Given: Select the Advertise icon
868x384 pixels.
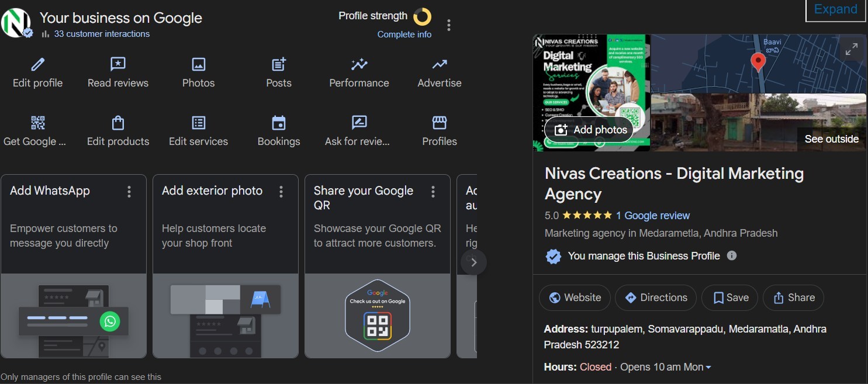Looking at the screenshot, I should point(439,64).
